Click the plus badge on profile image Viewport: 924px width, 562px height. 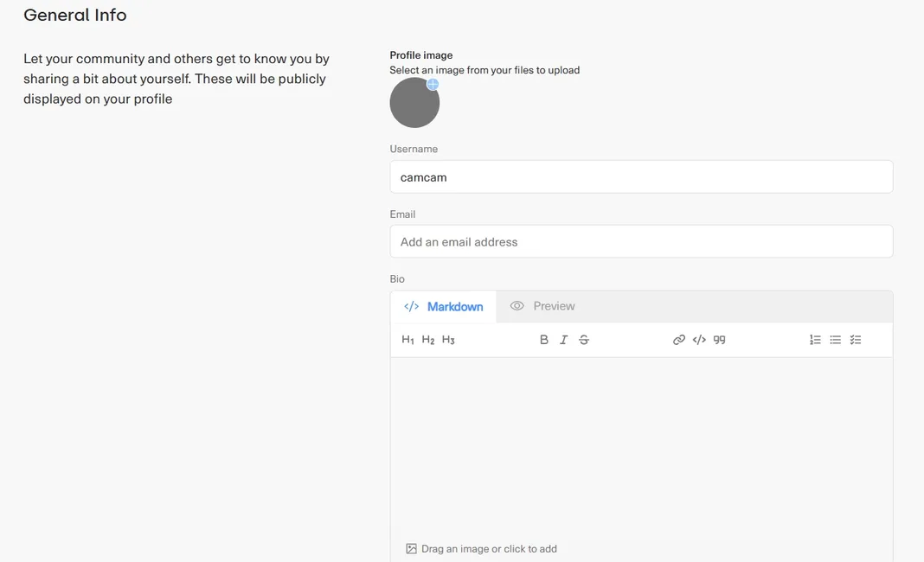433,84
